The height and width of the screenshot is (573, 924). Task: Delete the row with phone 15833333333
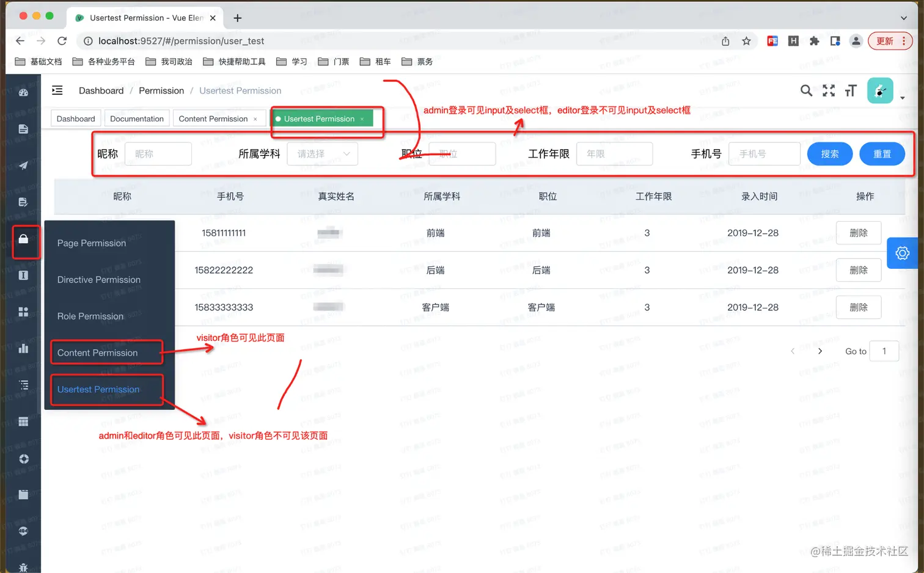(859, 307)
